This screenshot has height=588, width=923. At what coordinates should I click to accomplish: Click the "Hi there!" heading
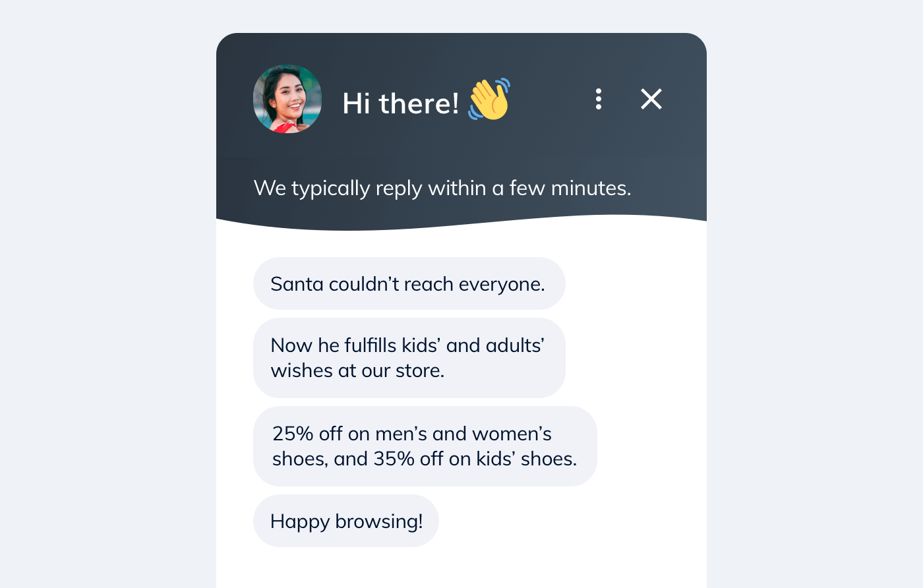coord(400,103)
